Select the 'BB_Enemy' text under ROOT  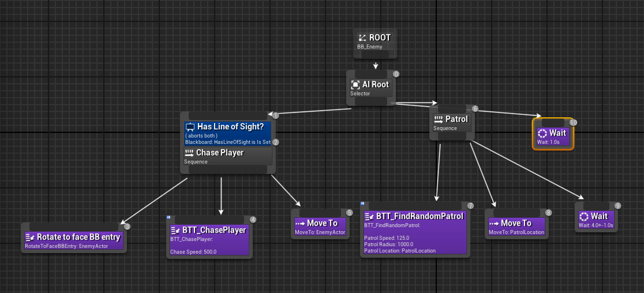370,47
